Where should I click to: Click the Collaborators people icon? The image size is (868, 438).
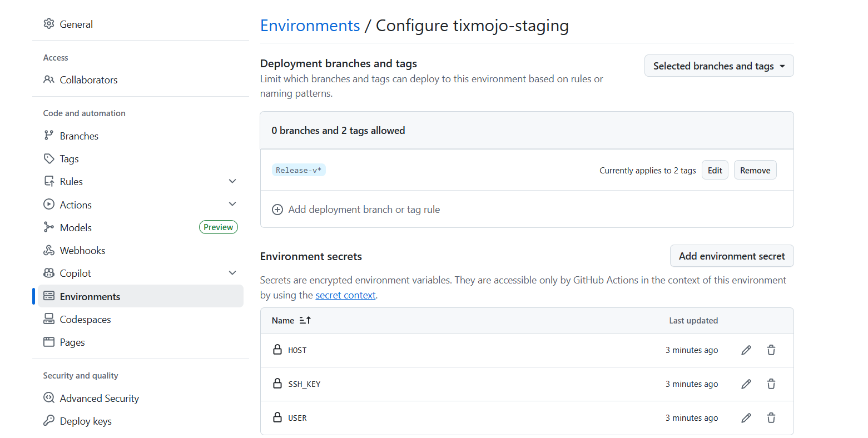pos(49,79)
